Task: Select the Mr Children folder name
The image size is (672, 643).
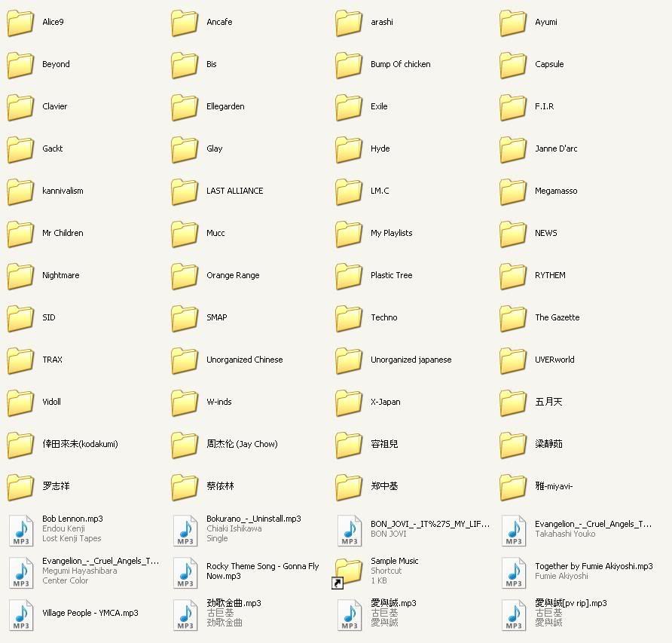Action: (63, 233)
